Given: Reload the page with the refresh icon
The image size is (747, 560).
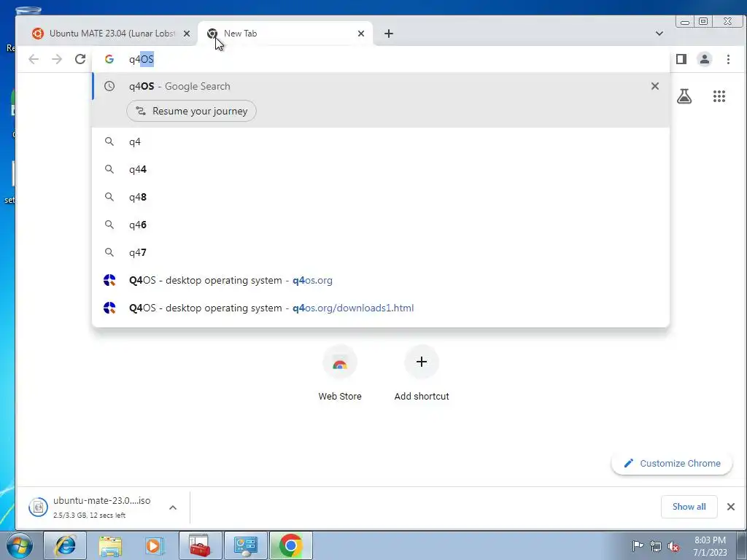Looking at the screenshot, I should [x=80, y=59].
